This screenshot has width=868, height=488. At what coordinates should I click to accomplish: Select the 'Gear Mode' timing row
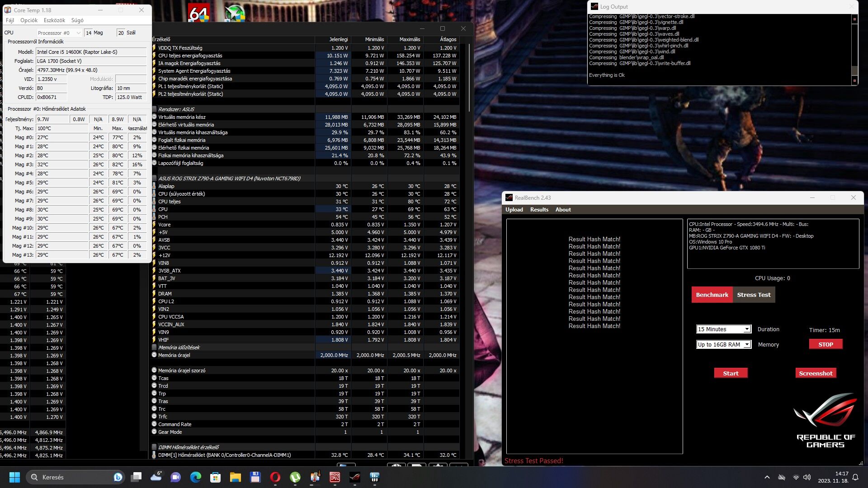click(x=305, y=432)
